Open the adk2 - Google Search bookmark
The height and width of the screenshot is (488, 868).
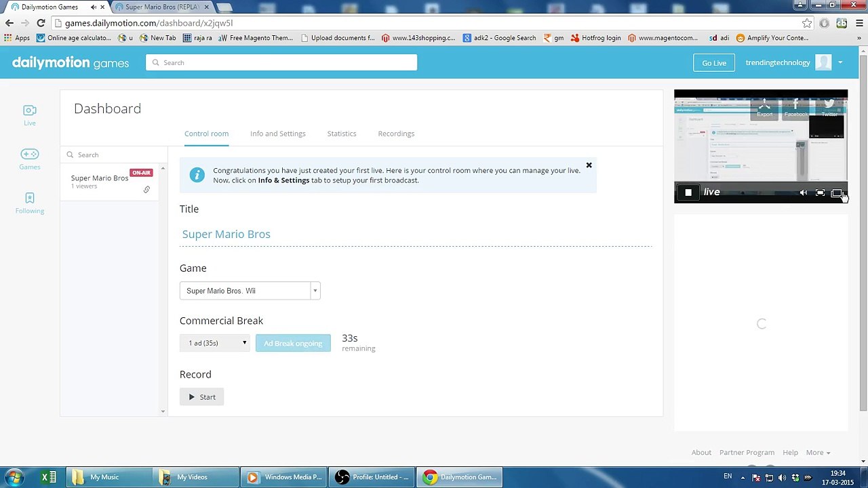tap(500, 38)
